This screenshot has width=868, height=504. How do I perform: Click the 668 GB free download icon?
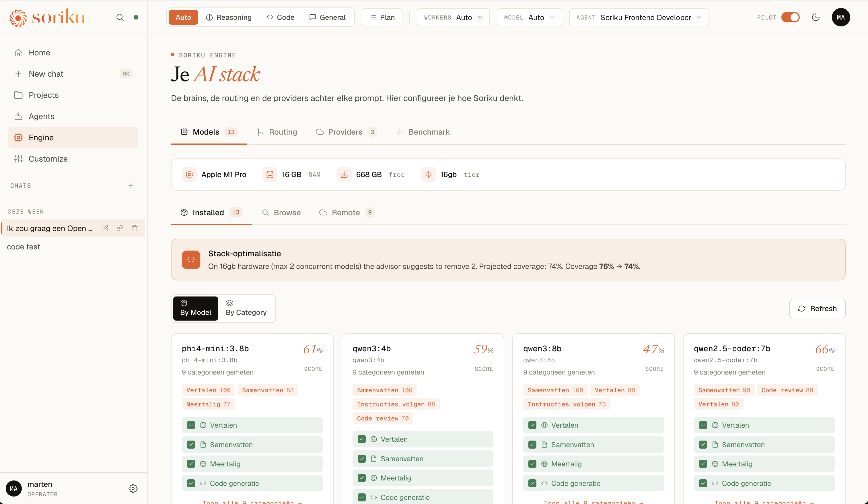tap(344, 175)
